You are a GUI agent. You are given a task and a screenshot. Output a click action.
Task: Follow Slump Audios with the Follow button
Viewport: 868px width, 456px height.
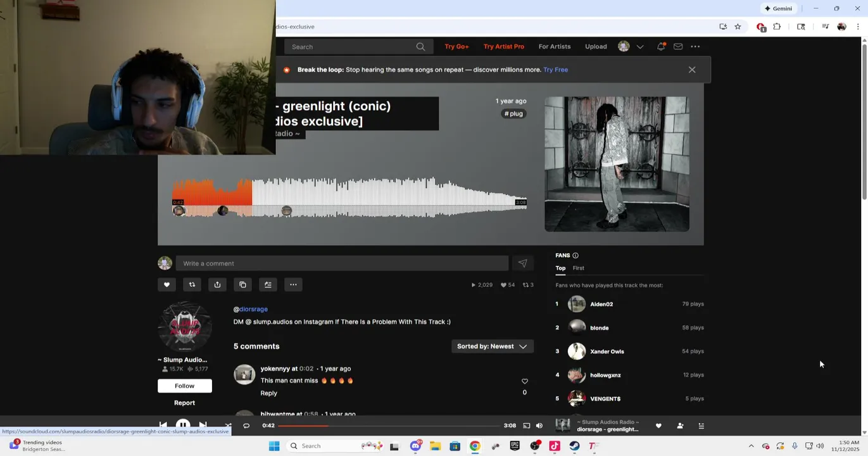pyautogui.click(x=185, y=386)
